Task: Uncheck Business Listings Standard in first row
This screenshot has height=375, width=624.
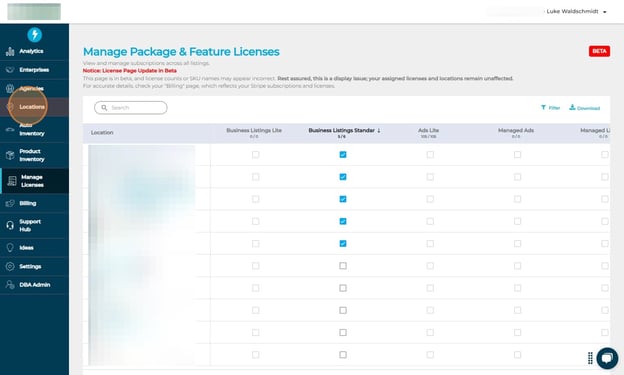Action: tap(343, 154)
